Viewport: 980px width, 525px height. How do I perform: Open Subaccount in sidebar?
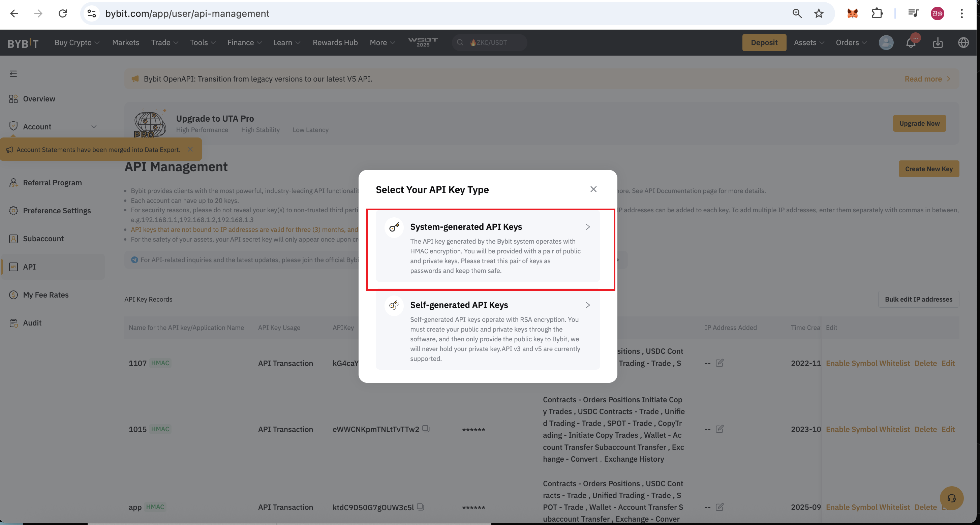(43, 239)
